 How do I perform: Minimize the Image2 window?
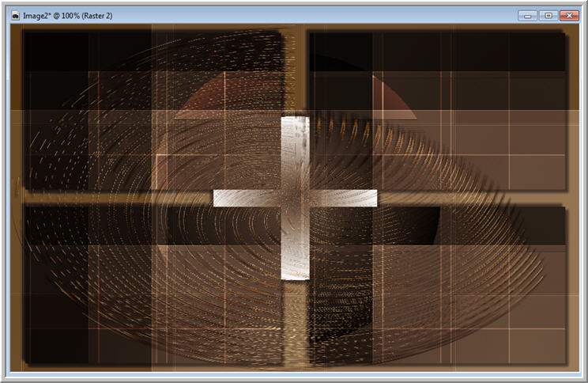pos(528,16)
